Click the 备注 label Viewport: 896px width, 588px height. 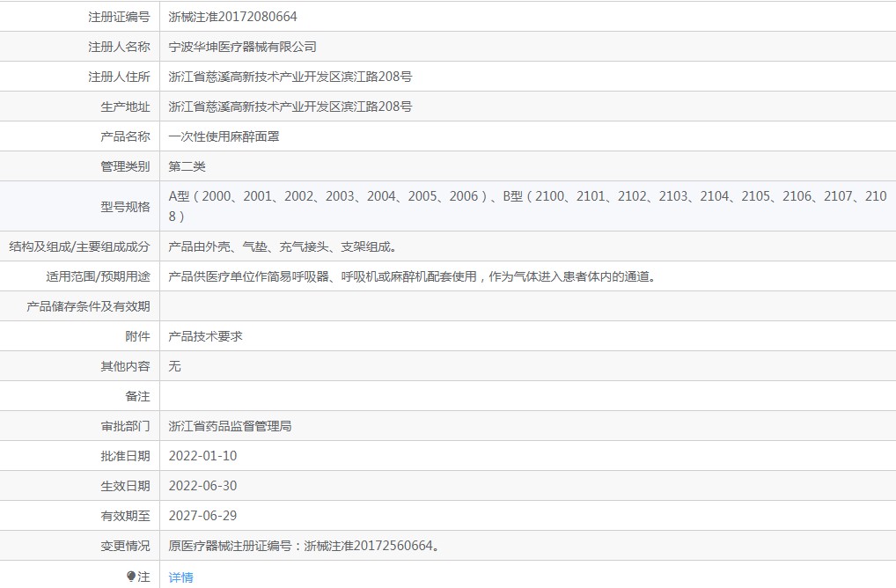click(137, 396)
